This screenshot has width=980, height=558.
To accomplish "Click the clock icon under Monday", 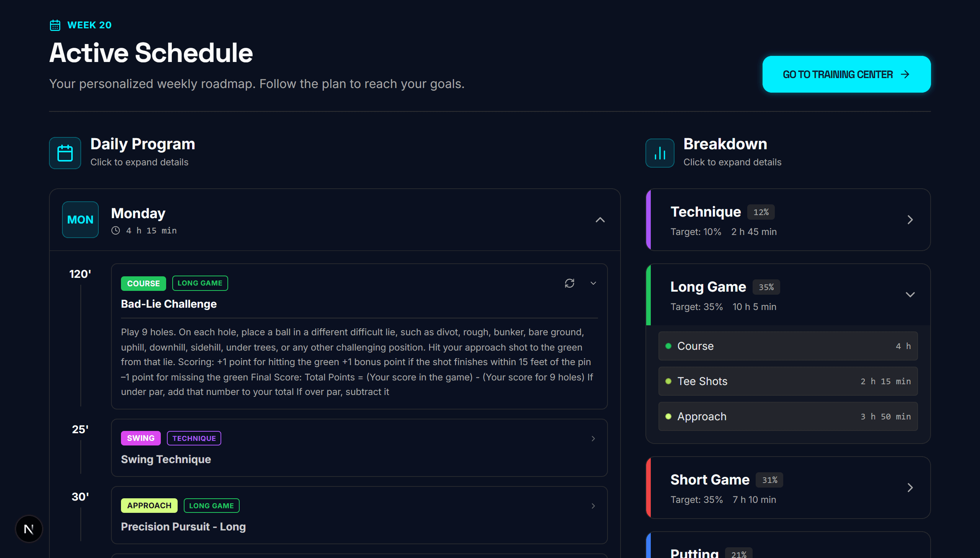I will pos(115,230).
